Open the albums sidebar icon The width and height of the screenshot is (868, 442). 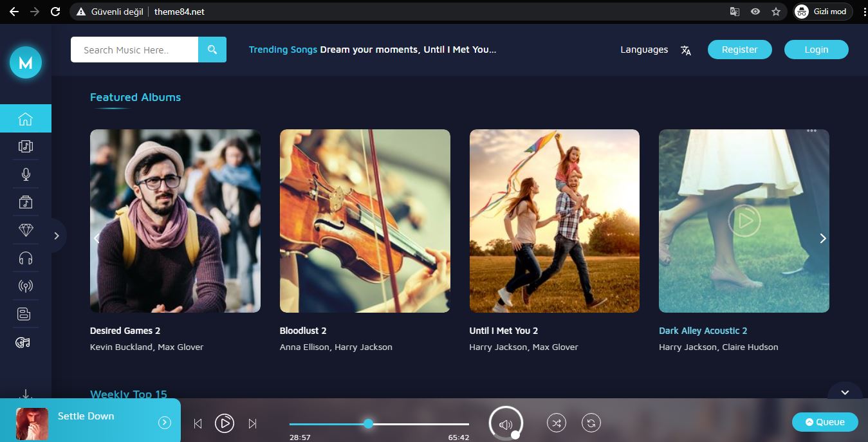(26, 147)
